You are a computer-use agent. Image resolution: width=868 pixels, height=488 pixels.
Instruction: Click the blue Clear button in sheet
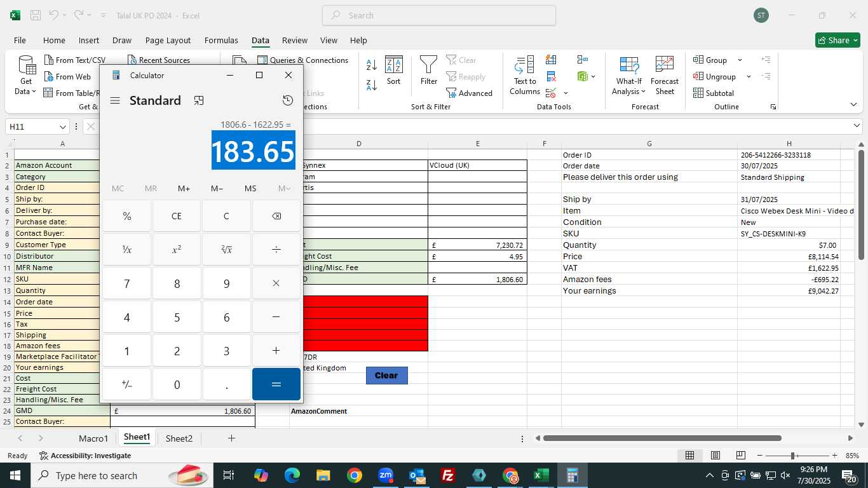point(386,376)
